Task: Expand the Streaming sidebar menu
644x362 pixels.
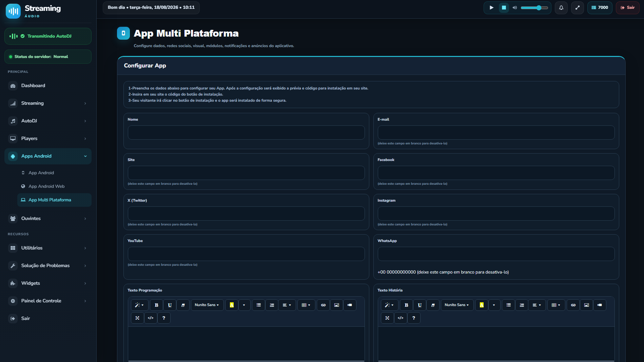Action: click(x=48, y=103)
